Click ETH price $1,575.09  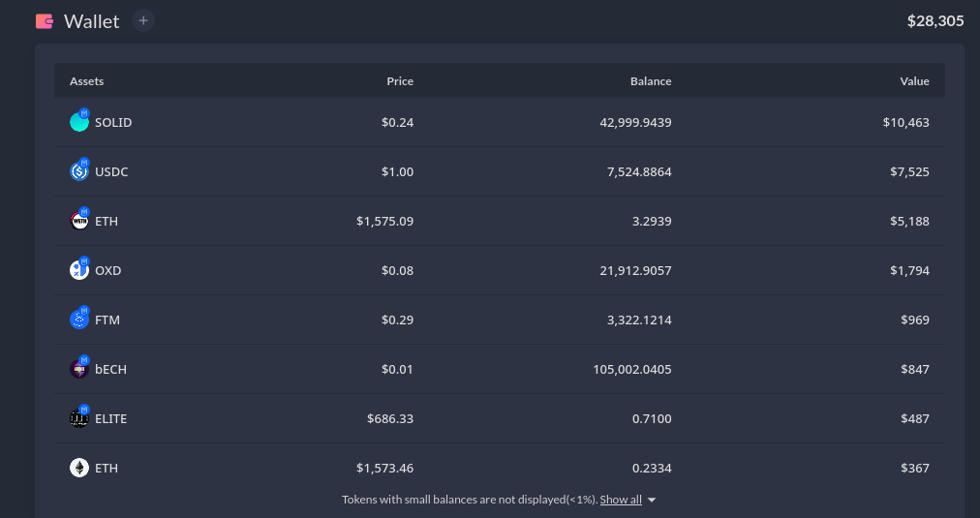[x=385, y=221]
